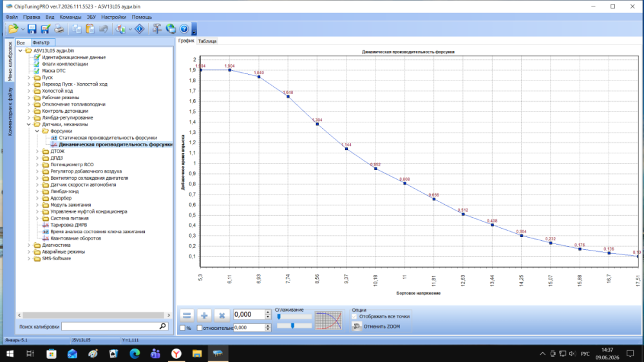Expand the 'Диагностика' tree folder
This screenshot has height=362, width=644.
click(29, 245)
